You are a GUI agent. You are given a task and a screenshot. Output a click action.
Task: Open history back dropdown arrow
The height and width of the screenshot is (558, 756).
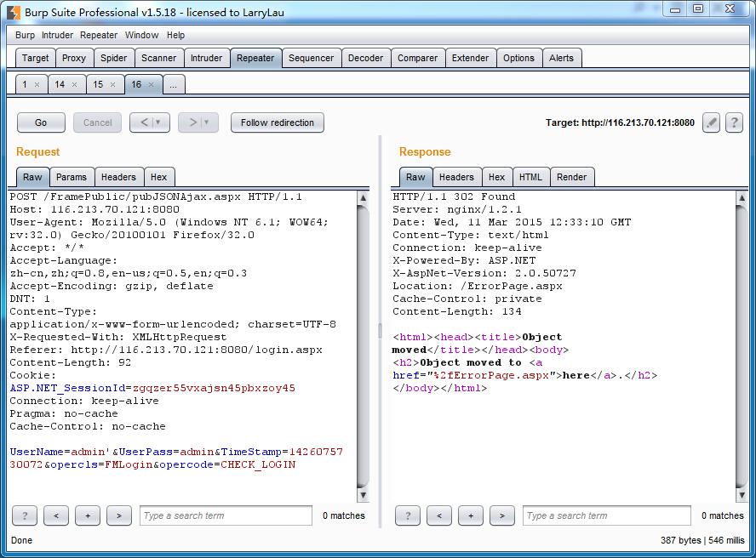click(158, 122)
